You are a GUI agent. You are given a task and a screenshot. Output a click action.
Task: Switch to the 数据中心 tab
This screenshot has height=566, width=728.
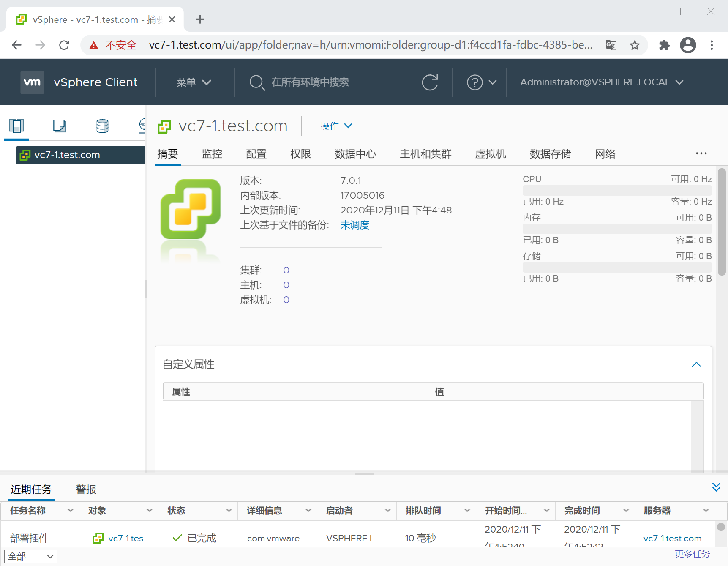355,154
